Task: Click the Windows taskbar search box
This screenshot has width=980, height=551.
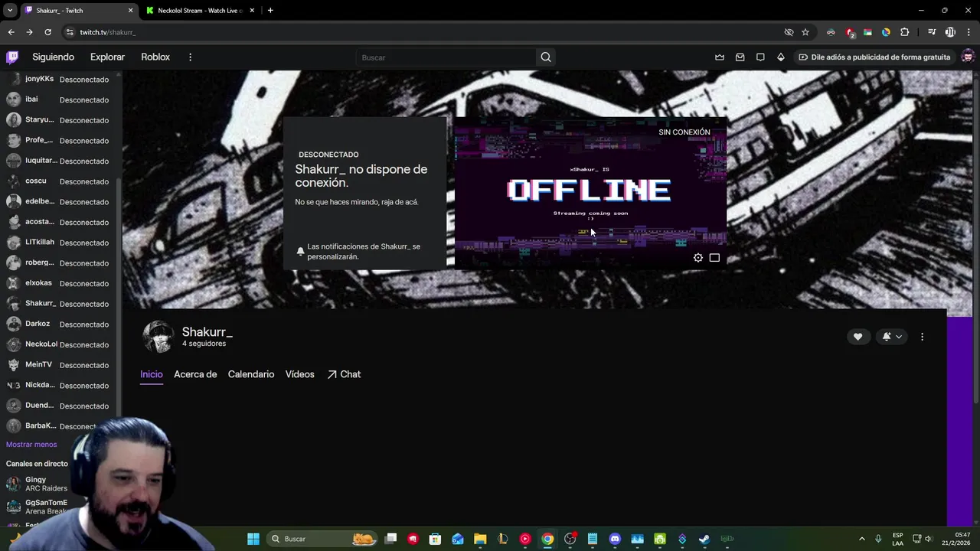Action: coord(322,539)
